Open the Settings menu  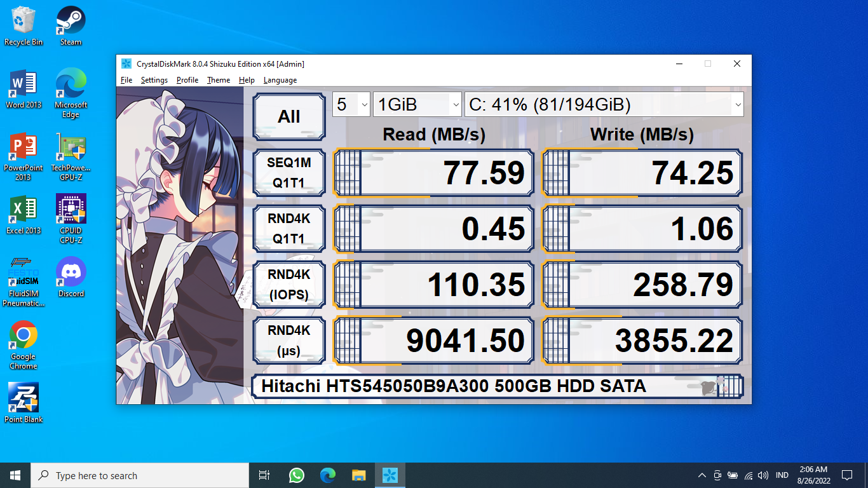click(x=154, y=80)
